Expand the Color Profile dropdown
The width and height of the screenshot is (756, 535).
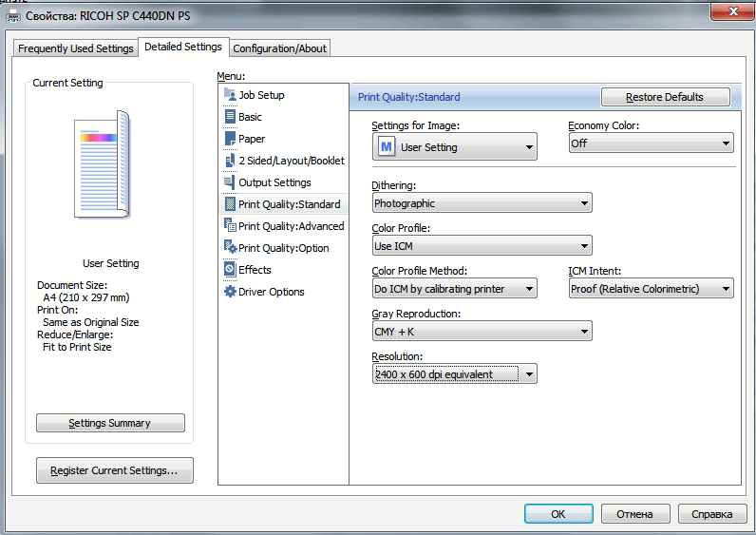pos(482,246)
